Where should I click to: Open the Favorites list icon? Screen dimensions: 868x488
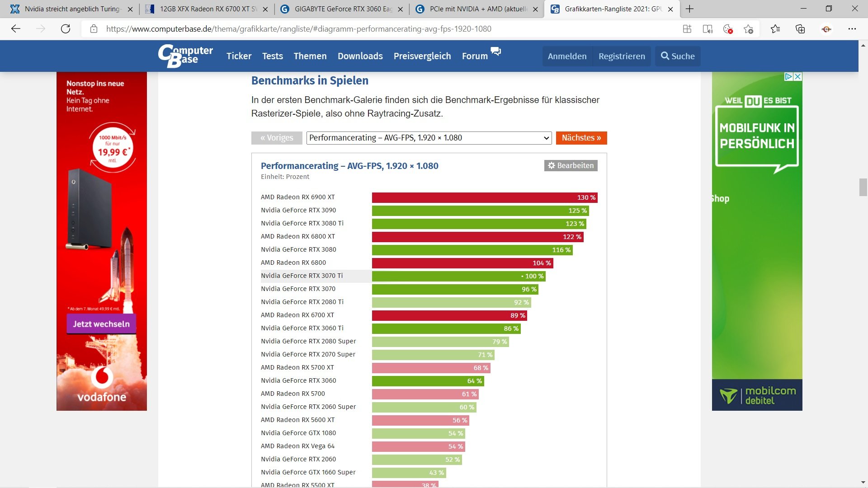tap(775, 29)
